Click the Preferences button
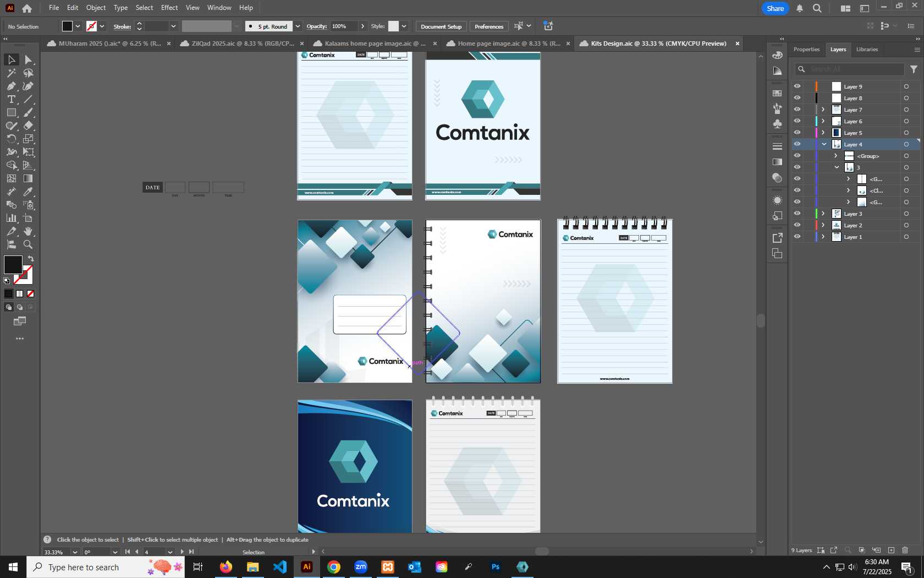Screen dimensions: 924x578 point(489,26)
